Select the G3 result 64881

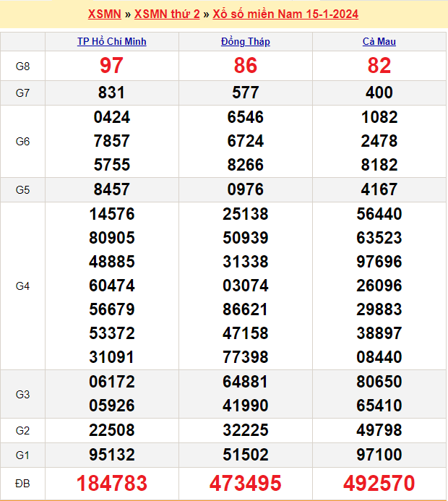(x=246, y=382)
